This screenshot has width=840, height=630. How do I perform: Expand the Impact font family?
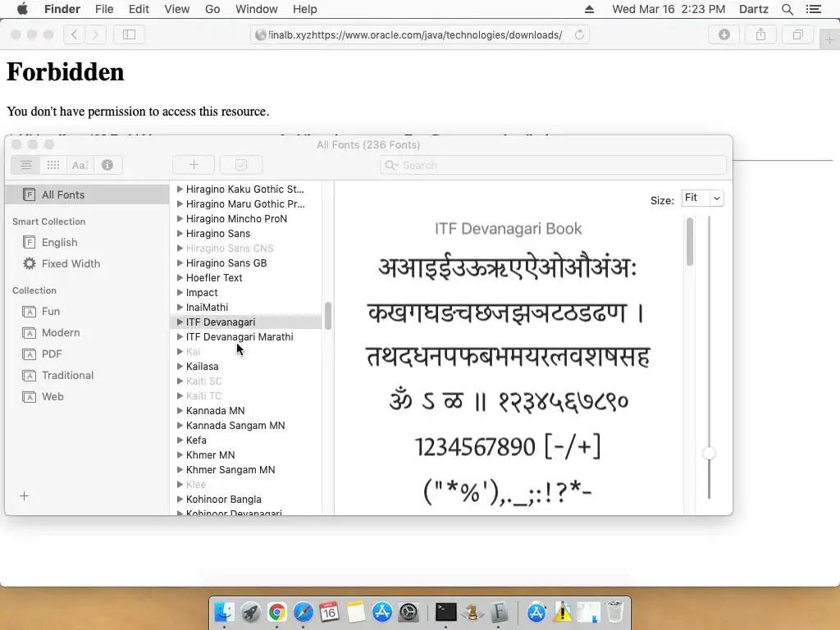pyautogui.click(x=180, y=293)
